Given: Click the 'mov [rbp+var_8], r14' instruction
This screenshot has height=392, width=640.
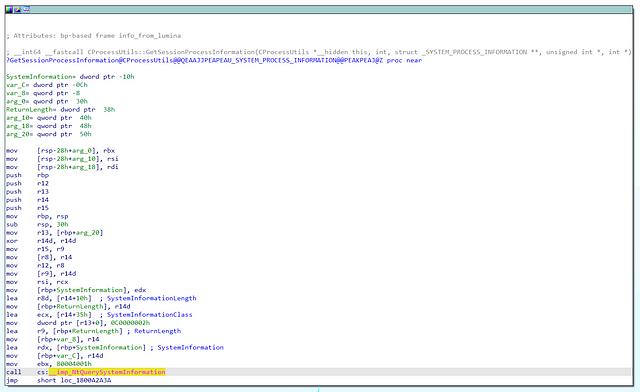Looking at the screenshot, I should click(x=53, y=339).
